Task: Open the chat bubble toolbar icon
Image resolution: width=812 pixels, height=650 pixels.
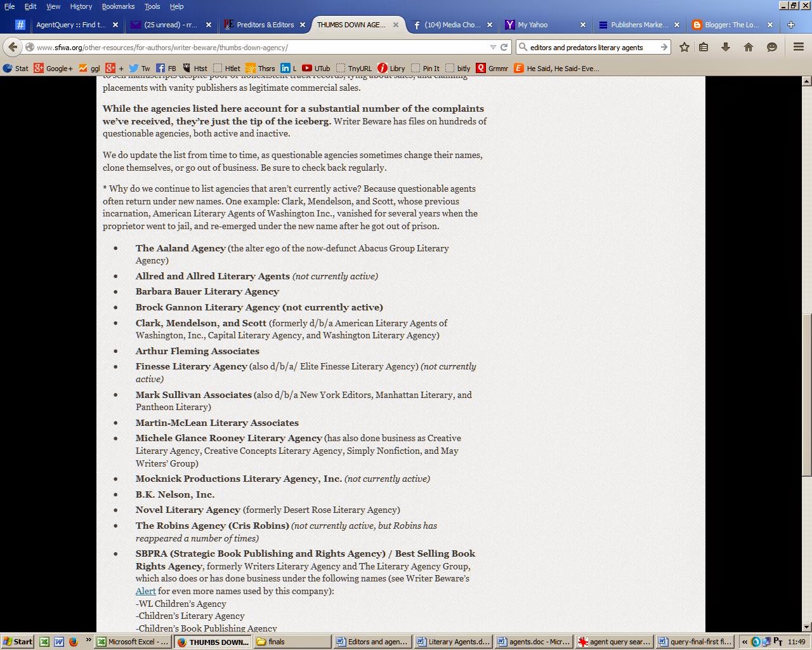Action: click(771, 47)
